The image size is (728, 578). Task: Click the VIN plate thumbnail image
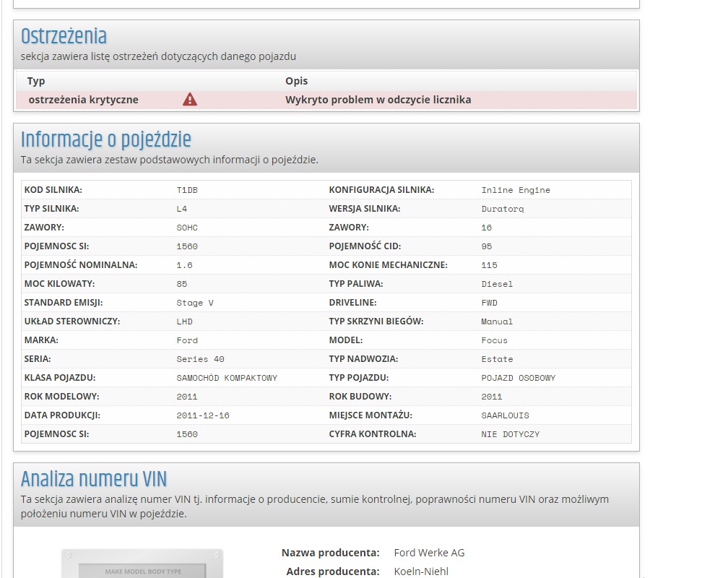coord(142,563)
